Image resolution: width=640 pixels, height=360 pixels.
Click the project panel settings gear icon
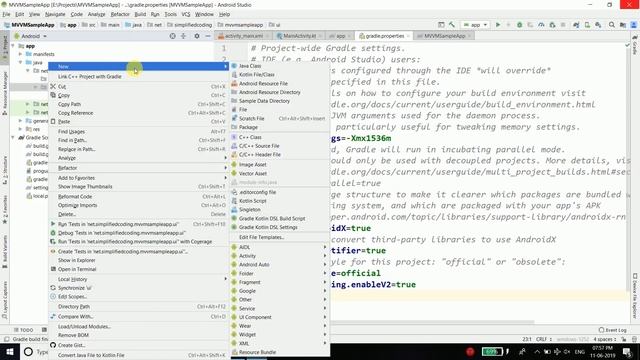[197, 36]
